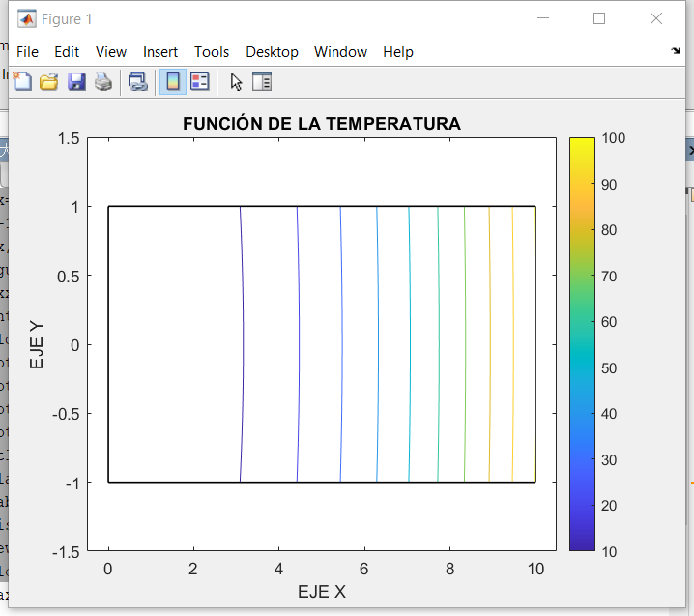Screen dimensions: 694x616
Task: Open the File menu
Action: point(28,52)
